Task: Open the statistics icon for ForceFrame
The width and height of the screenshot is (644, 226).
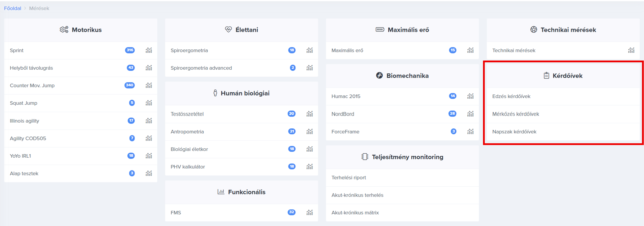Action: [x=470, y=131]
